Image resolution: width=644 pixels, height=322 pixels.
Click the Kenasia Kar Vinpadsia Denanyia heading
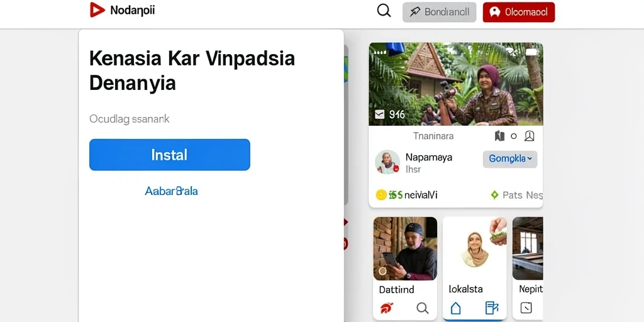coord(192,70)
